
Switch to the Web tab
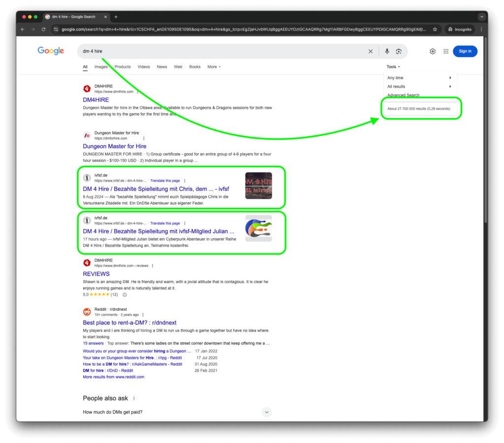(x=178, y=67)
